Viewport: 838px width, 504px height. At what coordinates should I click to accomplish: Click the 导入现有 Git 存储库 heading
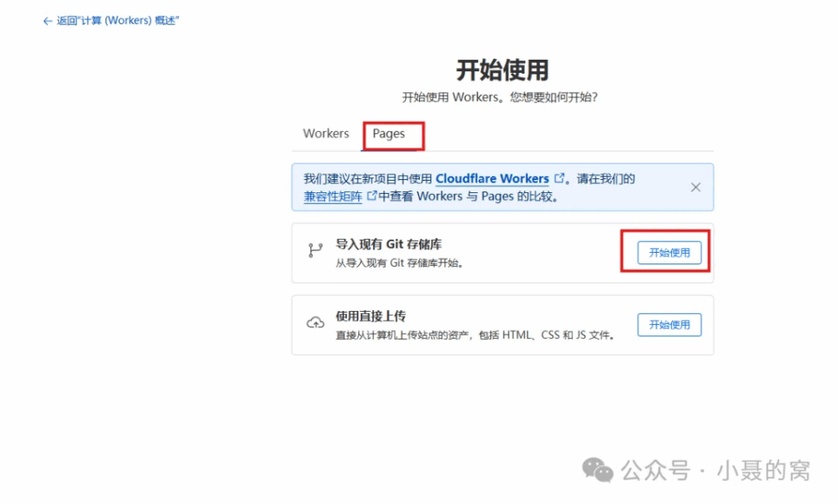389,245
